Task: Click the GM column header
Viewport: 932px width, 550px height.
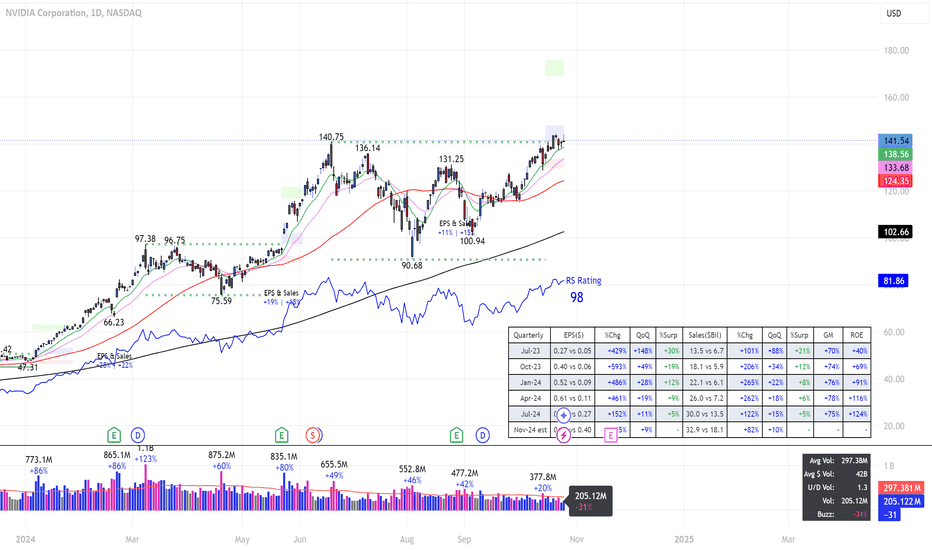Action: pyautogui.click(x=828, y=335)
